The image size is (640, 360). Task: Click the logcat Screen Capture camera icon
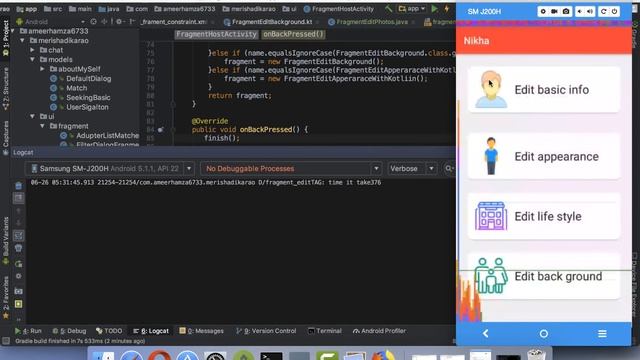(18, 291)
